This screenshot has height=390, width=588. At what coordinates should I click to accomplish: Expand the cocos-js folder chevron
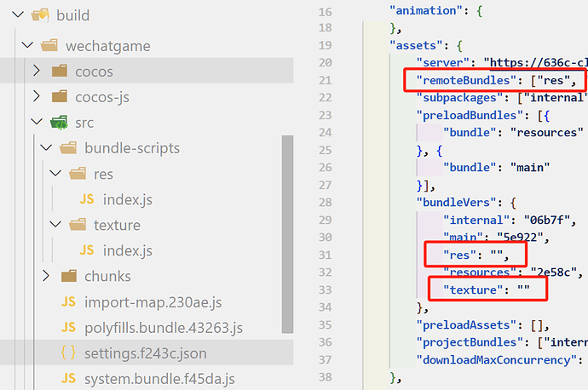point(36,97)
